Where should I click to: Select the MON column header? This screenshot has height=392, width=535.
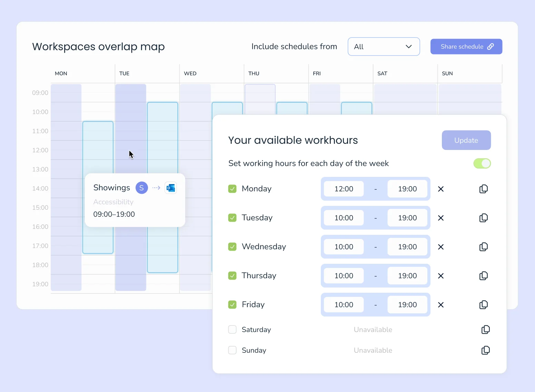tap(61, 73)
